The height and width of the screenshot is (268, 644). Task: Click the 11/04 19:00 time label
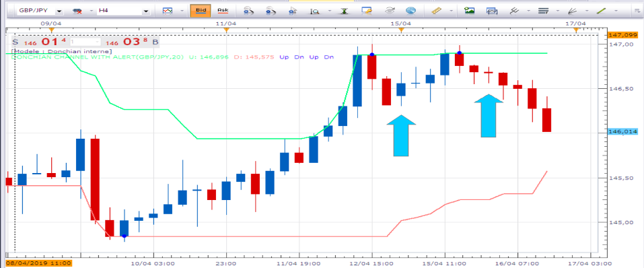298,263
